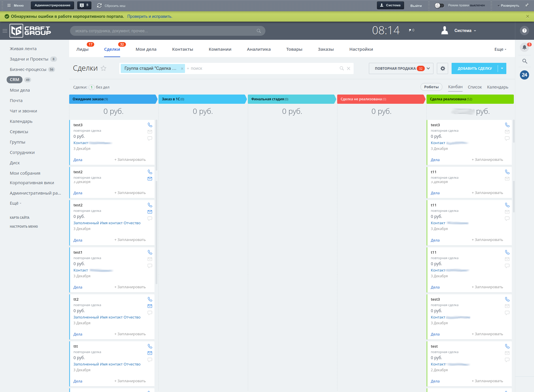Click the settings gear icon beside Повторная продажа
534x392 pixels.
tap(443, 69)
